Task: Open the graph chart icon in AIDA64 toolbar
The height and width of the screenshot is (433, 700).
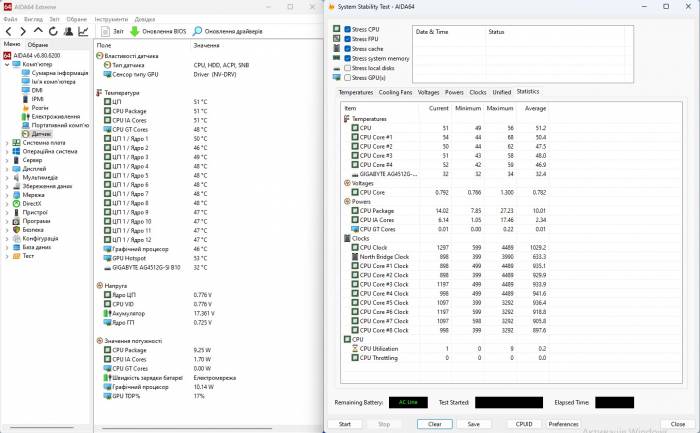Action: click(x=83, y=31)
